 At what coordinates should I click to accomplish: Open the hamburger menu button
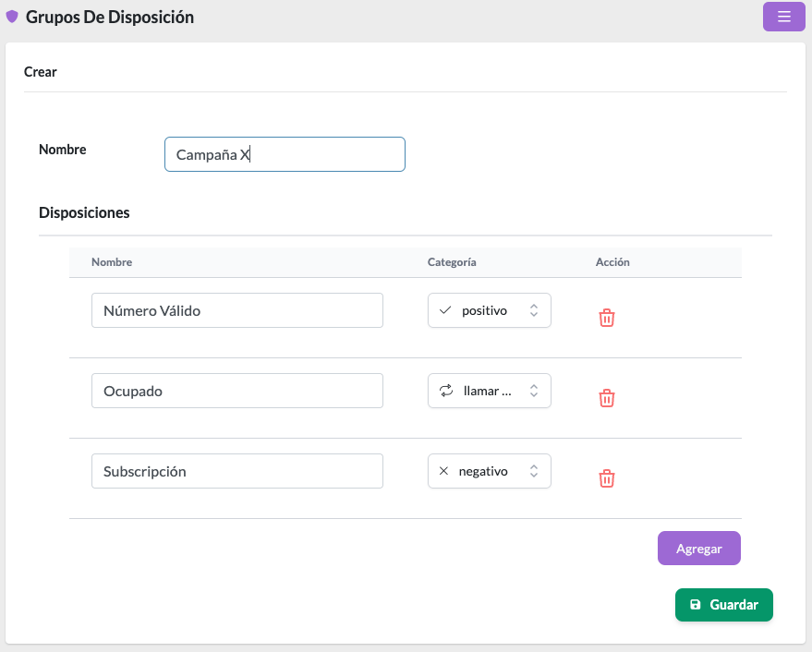[783, 17]
